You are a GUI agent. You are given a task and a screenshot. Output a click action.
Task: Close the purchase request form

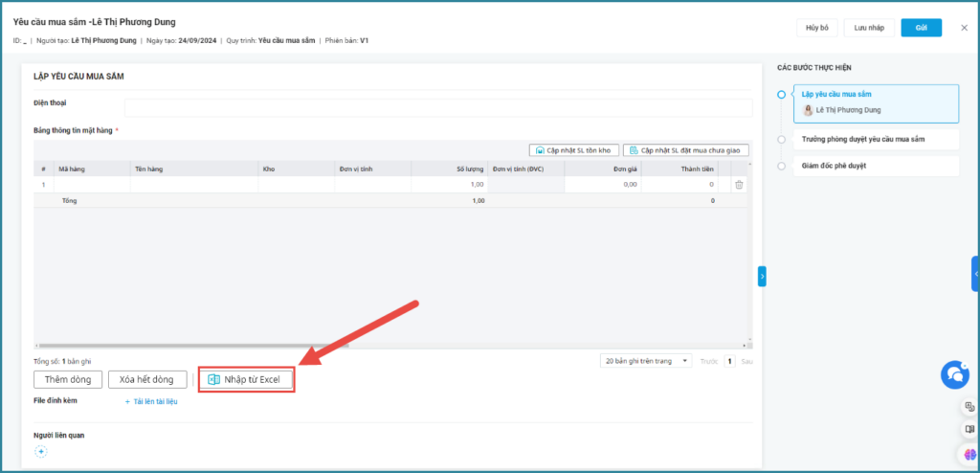click(965, 28)
